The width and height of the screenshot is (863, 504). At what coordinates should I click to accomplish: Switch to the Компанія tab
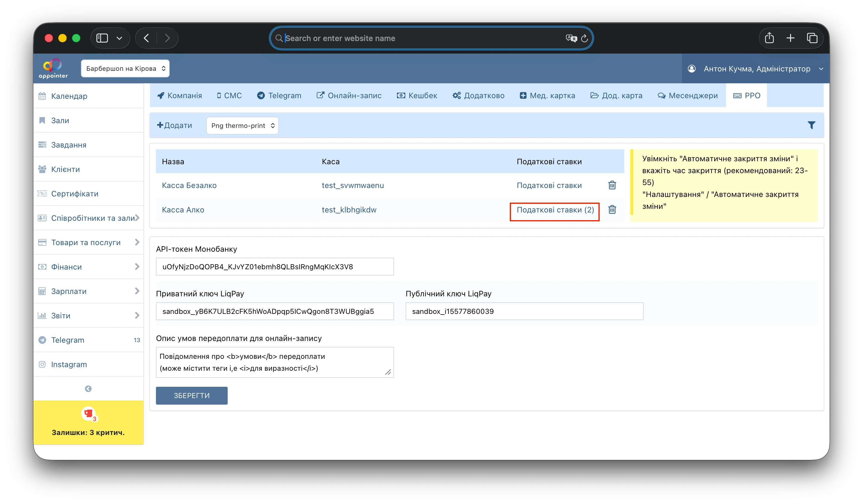click(179, 95)
